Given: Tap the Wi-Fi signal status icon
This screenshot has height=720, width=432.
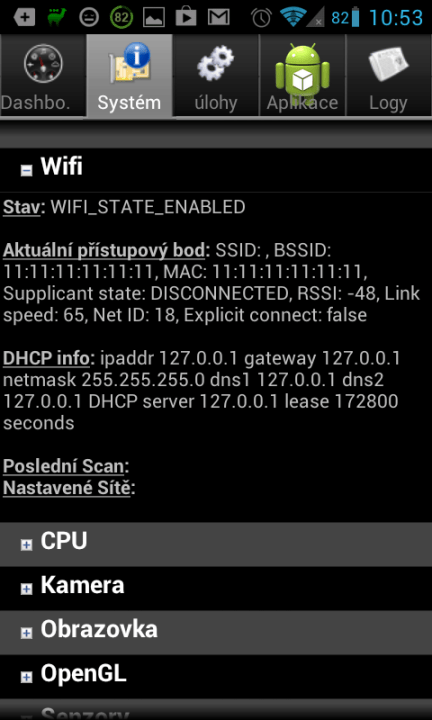Looking at the screenshot, I should [294, 17].
